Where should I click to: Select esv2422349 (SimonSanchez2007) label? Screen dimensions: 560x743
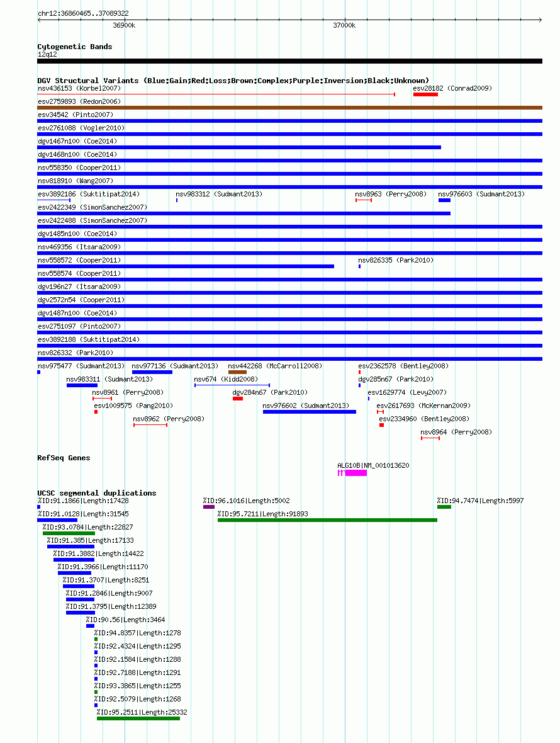92,208
